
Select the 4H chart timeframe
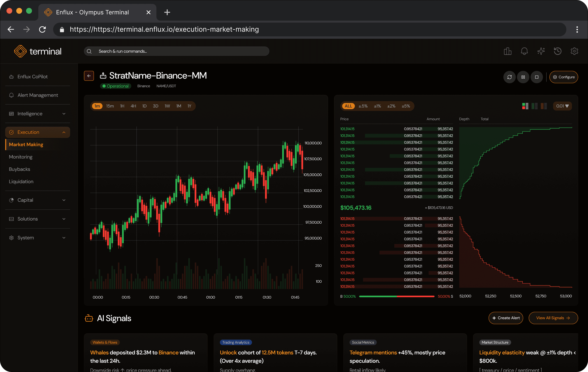click(x=133, y=106)
